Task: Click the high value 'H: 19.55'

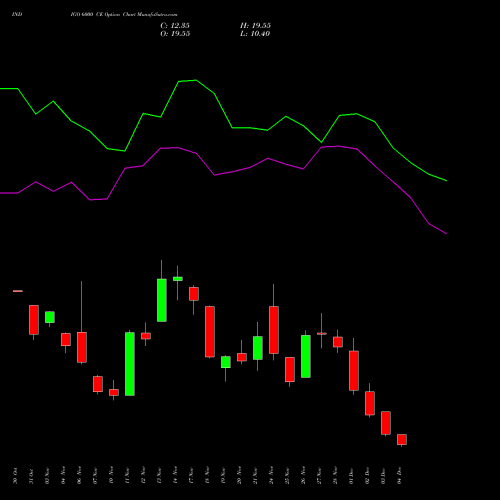Action: [x=255, y=26]
